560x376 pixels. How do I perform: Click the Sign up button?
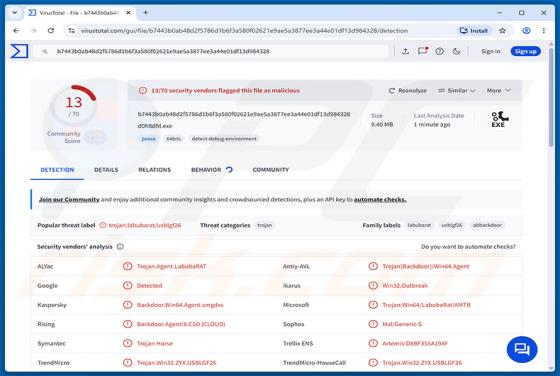(x=526, y=51)
